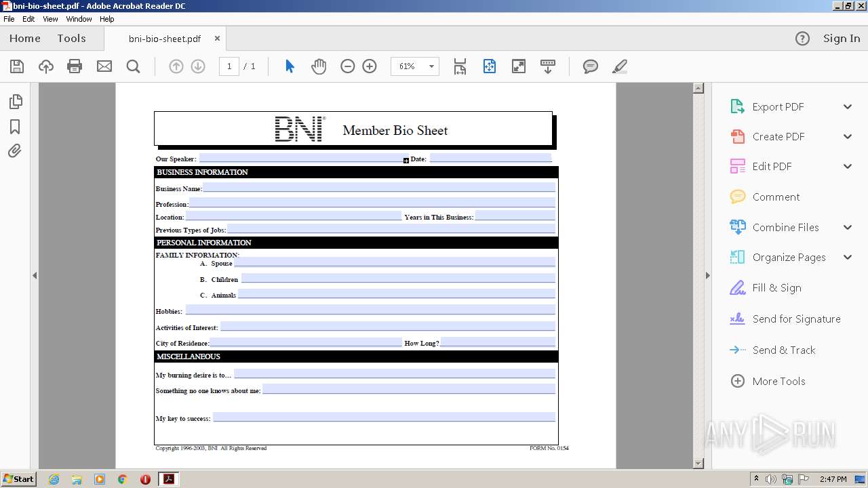Activate the Hand pan tool

(x=319, y=66)
